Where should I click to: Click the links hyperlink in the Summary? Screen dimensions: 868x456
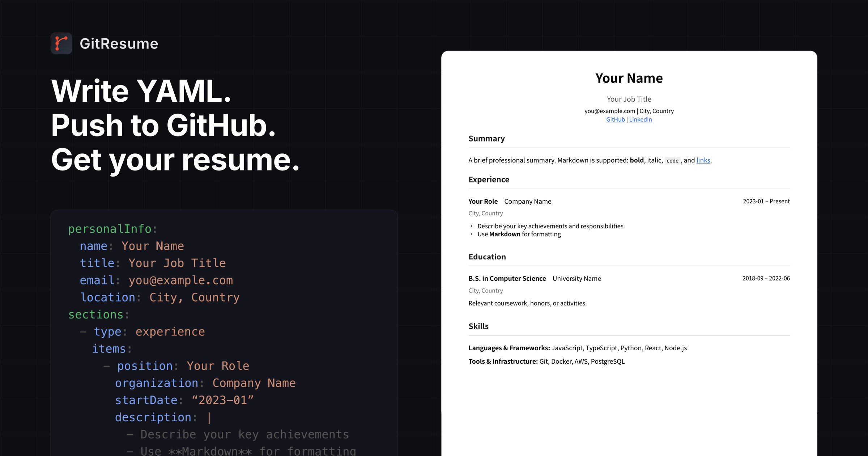[x=703, y=160]
